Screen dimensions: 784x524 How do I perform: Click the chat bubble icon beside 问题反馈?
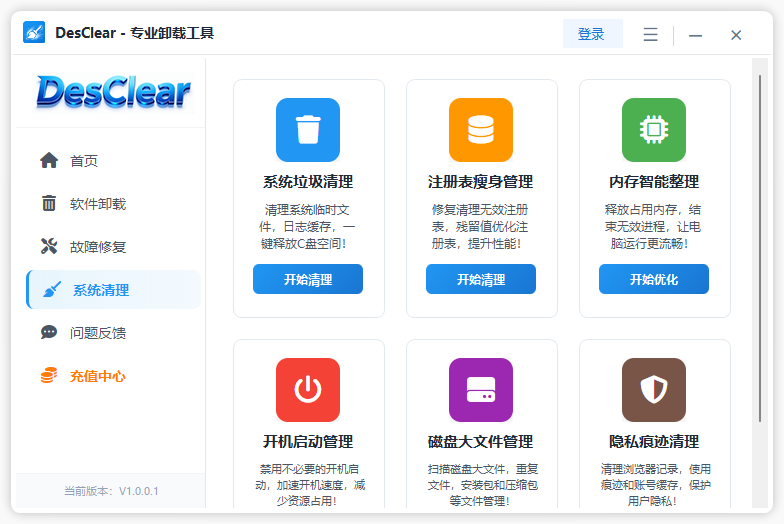[x=49, y=332]
